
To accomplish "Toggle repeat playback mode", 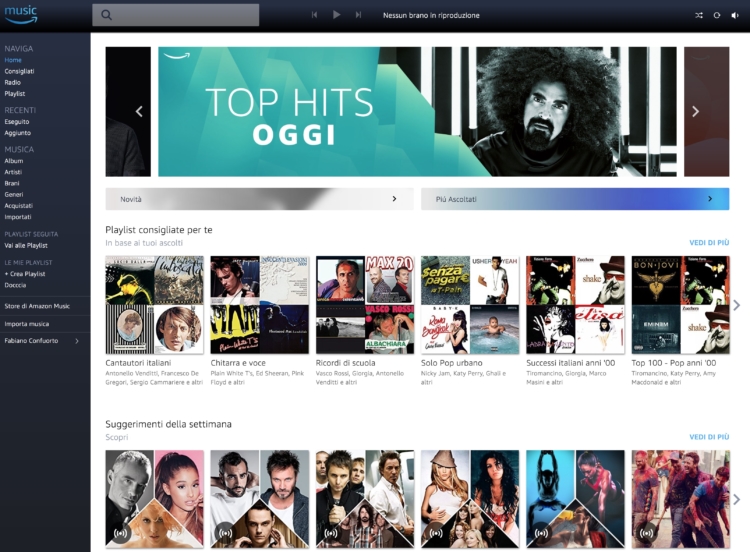I will (717, 15).
